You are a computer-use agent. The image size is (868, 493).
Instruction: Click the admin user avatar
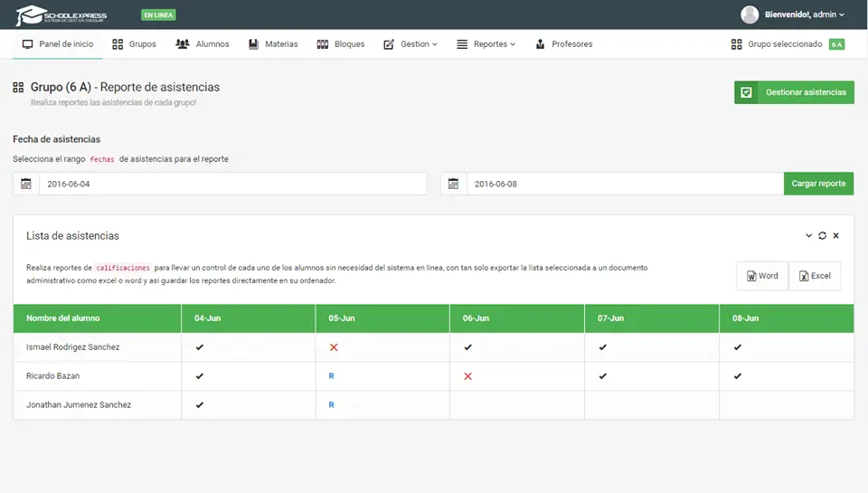click(x=750, y=14)
